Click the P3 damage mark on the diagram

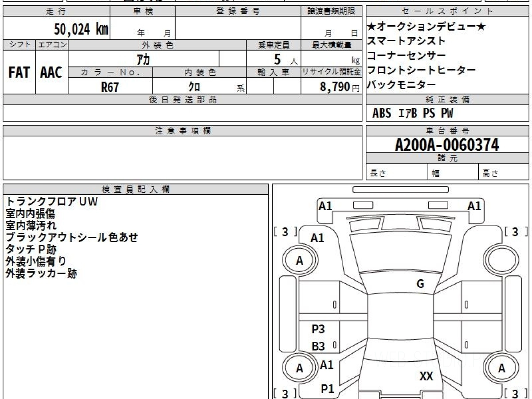[318, 329]
